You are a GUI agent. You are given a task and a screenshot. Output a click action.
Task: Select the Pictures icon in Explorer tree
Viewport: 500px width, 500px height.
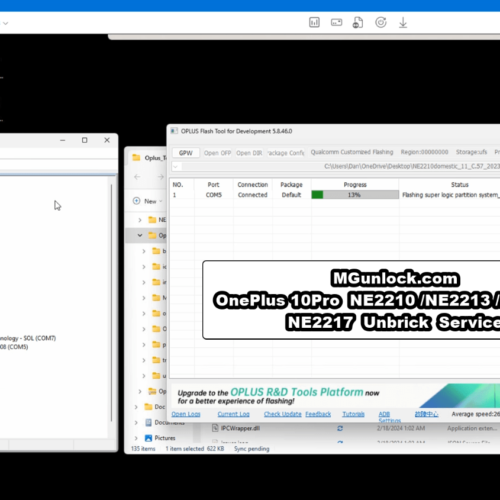coord(148,438)
